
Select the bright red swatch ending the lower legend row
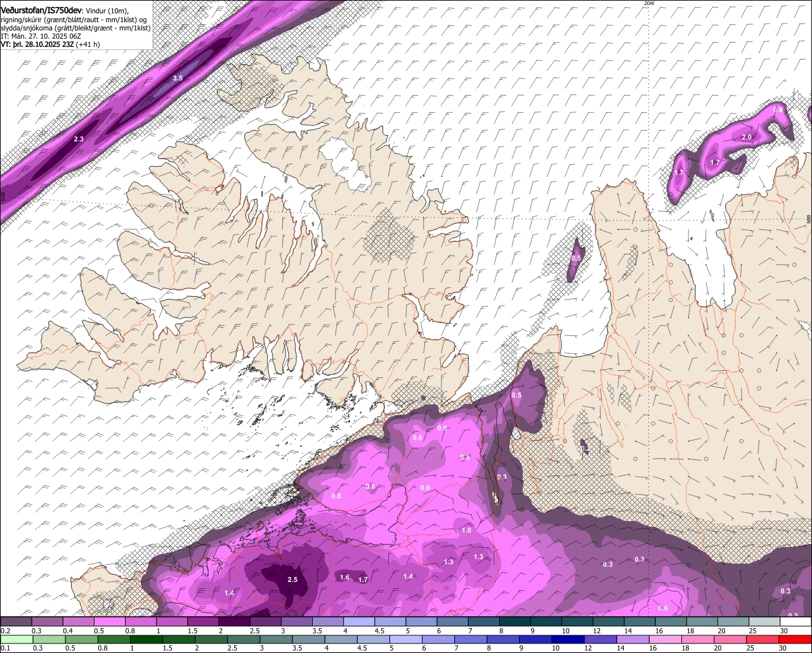795,639
